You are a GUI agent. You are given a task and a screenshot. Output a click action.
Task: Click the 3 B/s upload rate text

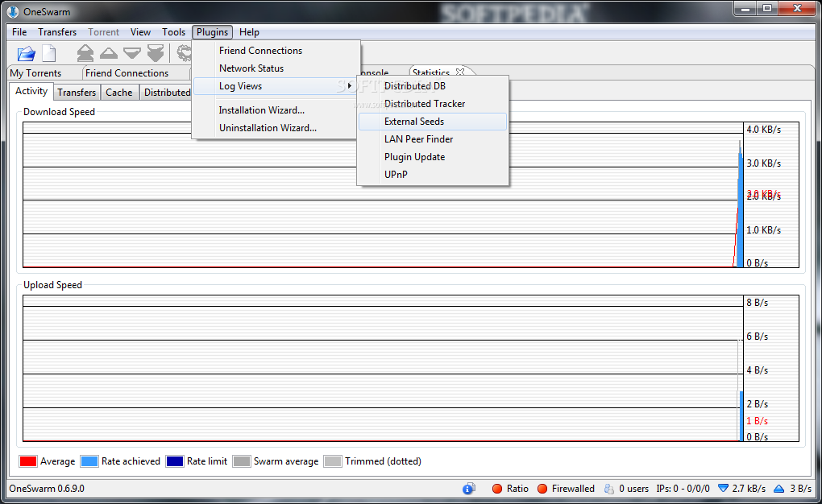801,489
